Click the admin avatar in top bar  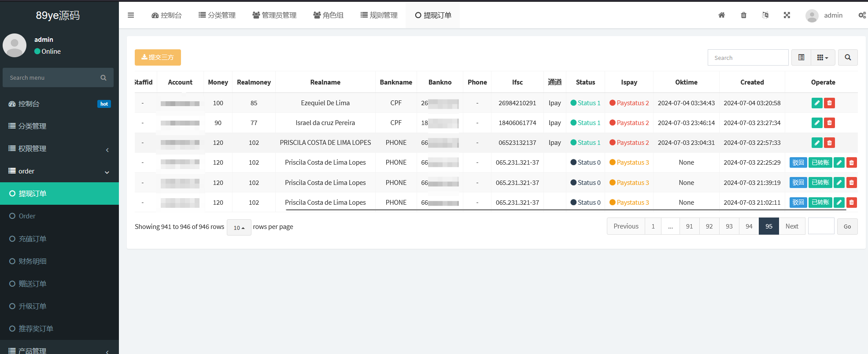[x=812, y=15]
